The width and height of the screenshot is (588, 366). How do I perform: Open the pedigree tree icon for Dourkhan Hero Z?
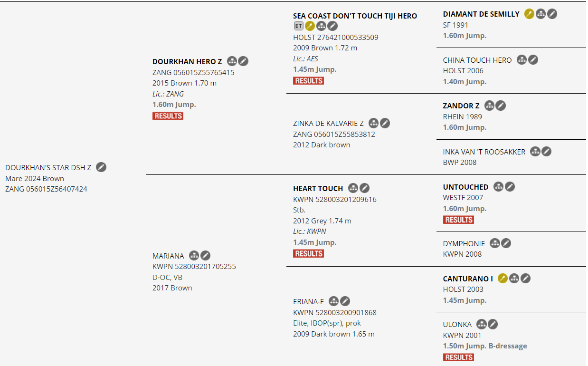(232, 61)
